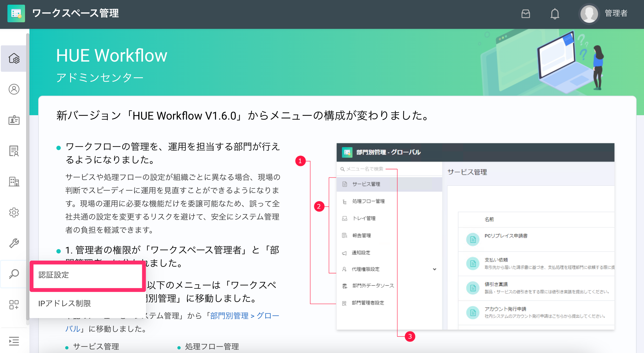
Task: Click トレイ管理 in the preview screenshot menu
Action: click(x=364, y=218)
